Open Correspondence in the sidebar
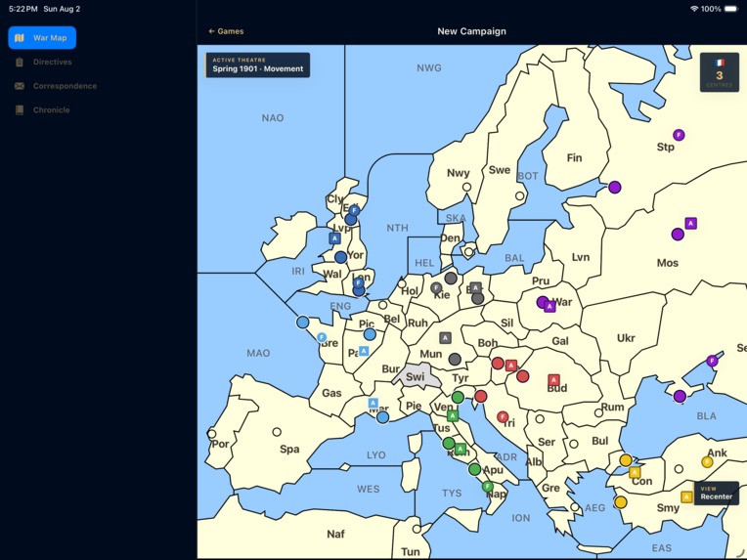This screenshot has width=747, height=560. coord(55,86)
